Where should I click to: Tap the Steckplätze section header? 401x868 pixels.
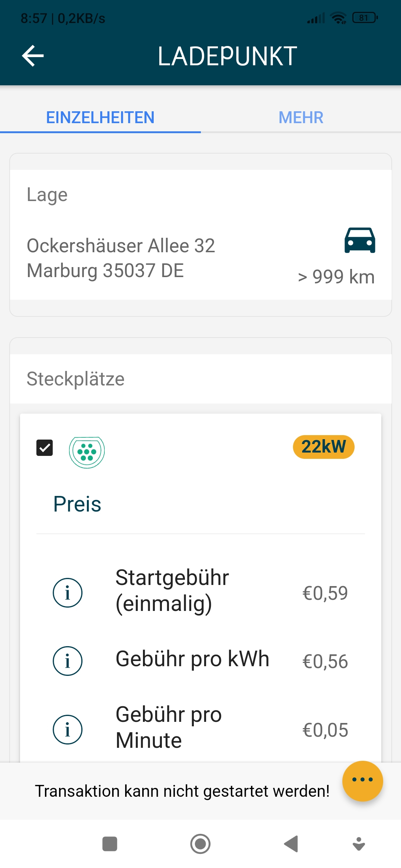point(76,379)
